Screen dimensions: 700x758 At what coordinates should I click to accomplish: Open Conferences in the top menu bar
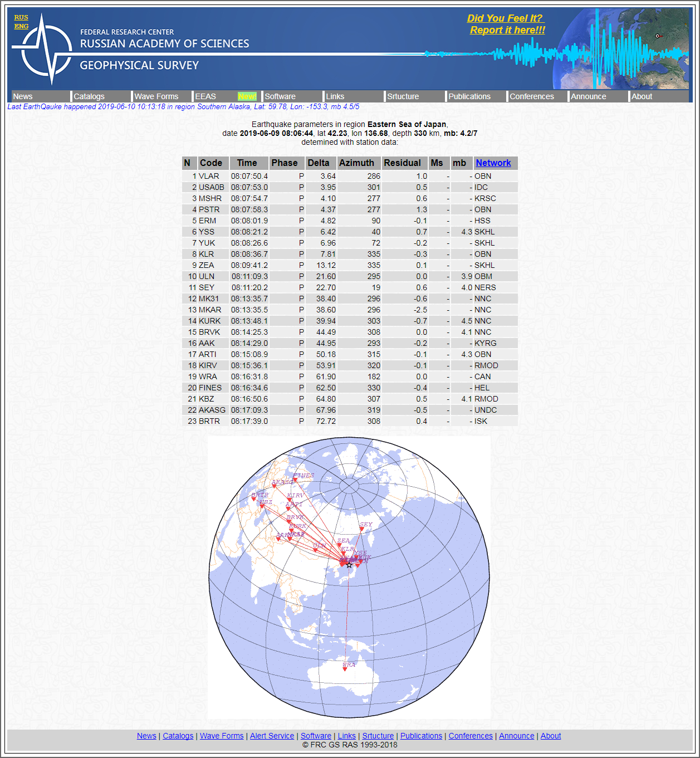pos(532,96)
